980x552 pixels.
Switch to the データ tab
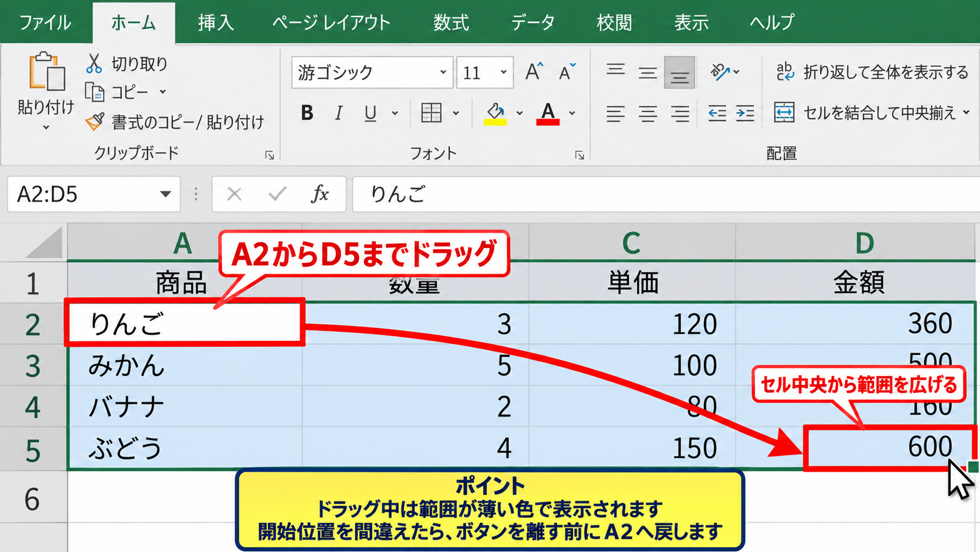533,23
